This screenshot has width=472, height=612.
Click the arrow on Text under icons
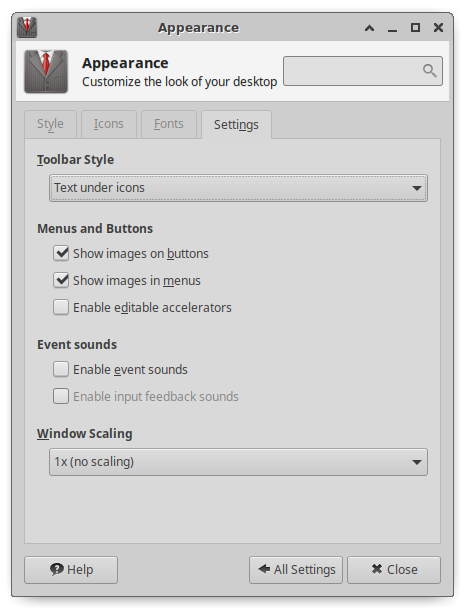417,188
